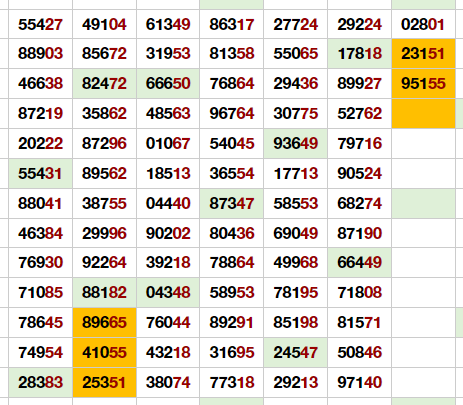Screen dimensions: 463x405
Task: Click the green cell containing 24547
Action: (296, 352)
